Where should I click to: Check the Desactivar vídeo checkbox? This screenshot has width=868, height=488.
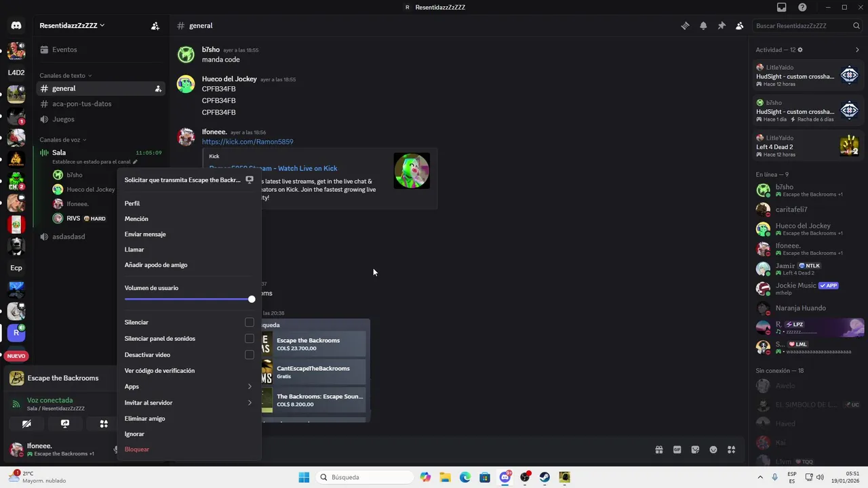click(250, 354)
